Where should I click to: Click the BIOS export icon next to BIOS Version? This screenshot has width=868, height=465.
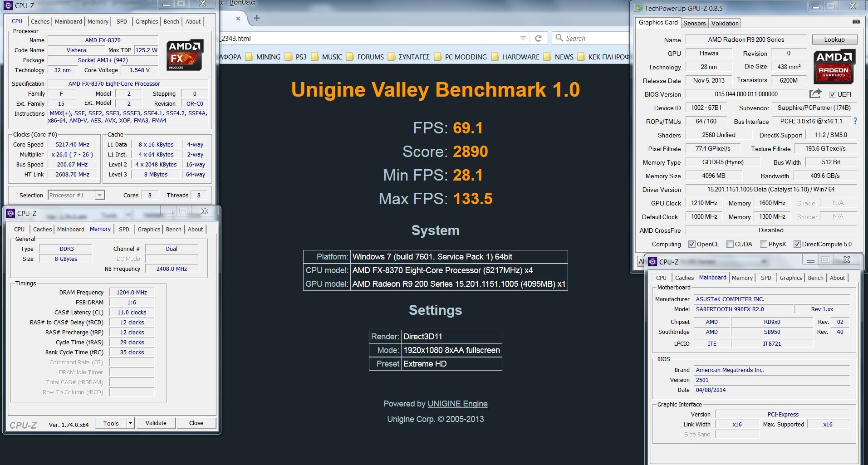click(x=815, y=93)
